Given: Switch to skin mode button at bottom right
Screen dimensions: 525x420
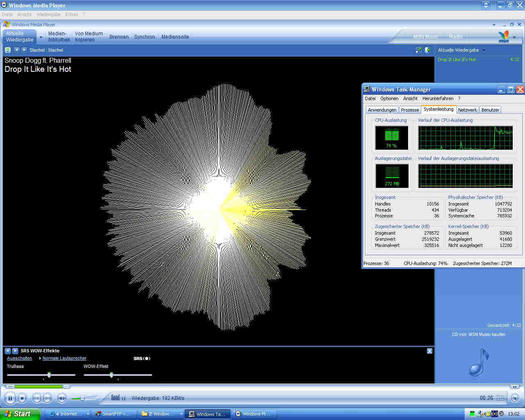Looking at the screenshot, I should tap(515, 398).
